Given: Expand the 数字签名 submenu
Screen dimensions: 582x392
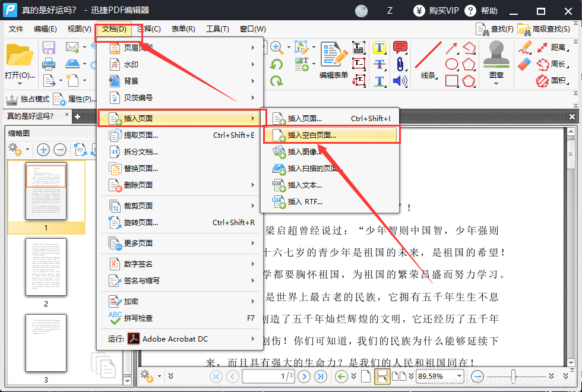Looking at the screenshot, I should pyautogui.click(x=180, y=264).
